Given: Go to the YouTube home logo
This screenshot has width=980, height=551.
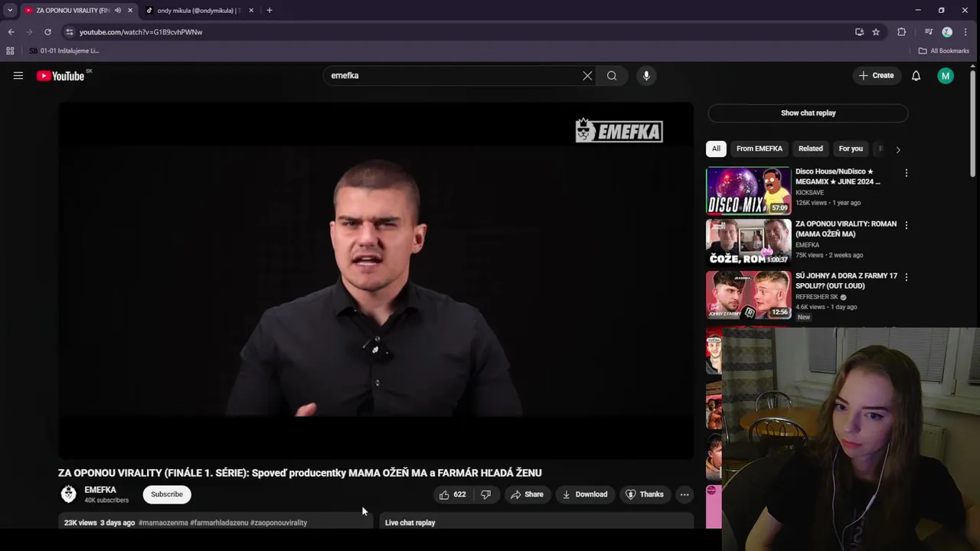Looking at the screenshot, I should click(x=60, y=76).
